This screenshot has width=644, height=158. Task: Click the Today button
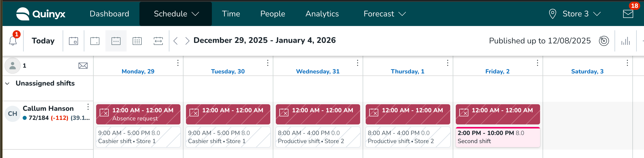43,41
